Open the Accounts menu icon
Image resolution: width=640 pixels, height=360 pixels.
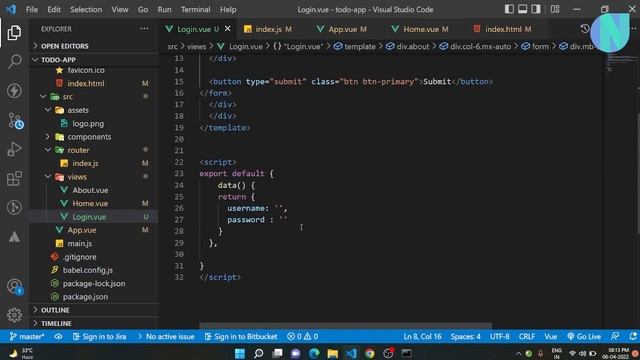click(x=15, y=286)
